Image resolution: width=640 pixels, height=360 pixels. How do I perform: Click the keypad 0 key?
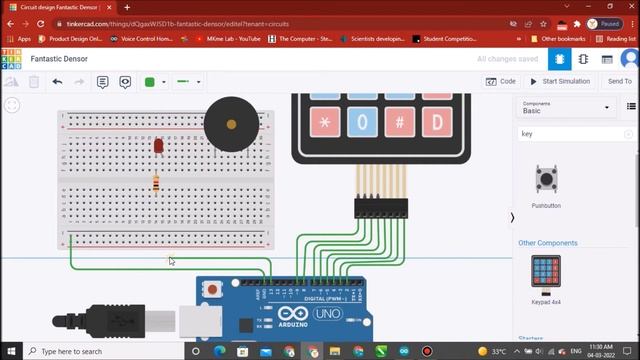pos(362,122)
